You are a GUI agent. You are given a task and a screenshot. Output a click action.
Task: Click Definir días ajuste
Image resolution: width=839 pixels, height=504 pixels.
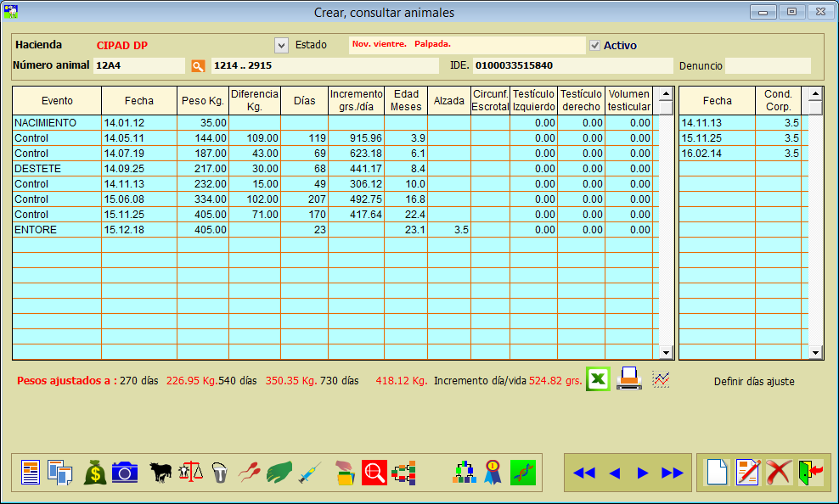754,382
